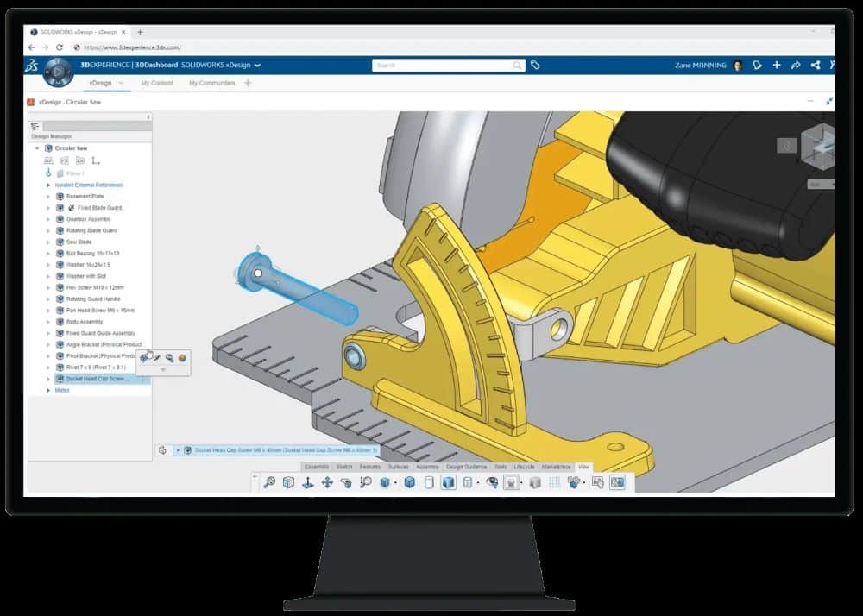Click the appearance sphere icon in context toolbar
Screen dimensions: 863x616
[182, 357]
